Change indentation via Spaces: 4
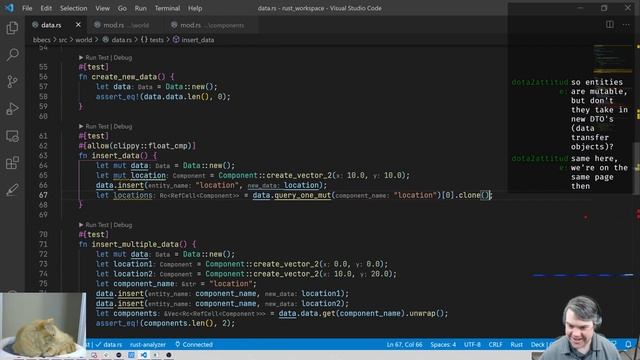 tap(443, 344)
